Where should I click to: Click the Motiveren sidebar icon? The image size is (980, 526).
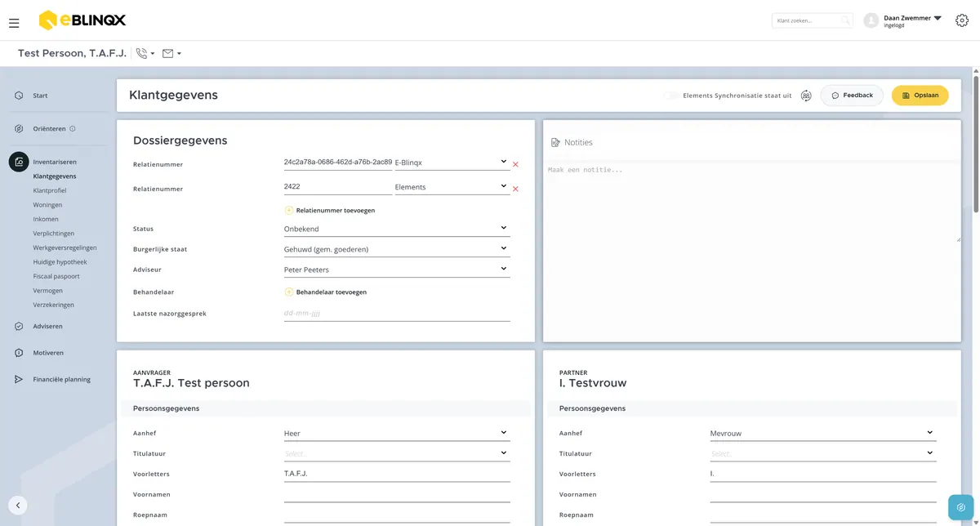pos(19,353)
